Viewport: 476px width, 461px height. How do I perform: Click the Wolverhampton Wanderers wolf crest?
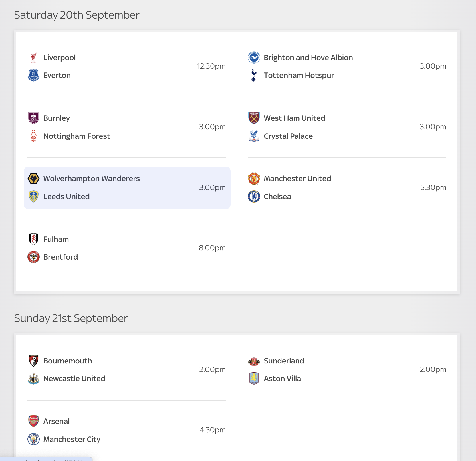33,179
